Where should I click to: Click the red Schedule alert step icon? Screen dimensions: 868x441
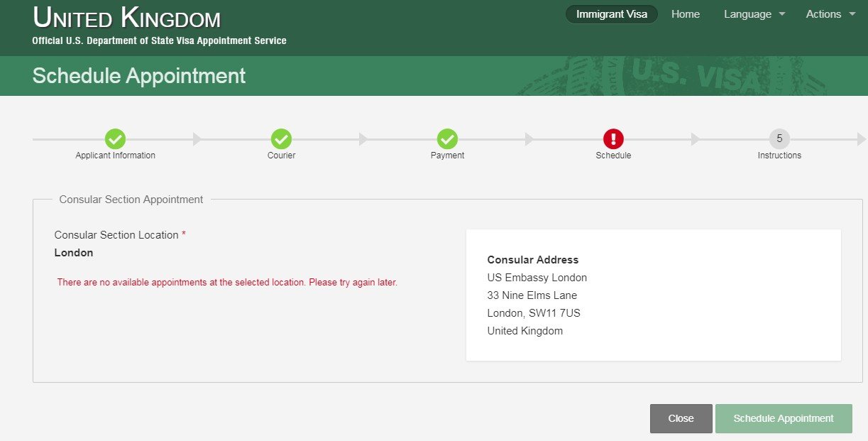click(613, 139)
